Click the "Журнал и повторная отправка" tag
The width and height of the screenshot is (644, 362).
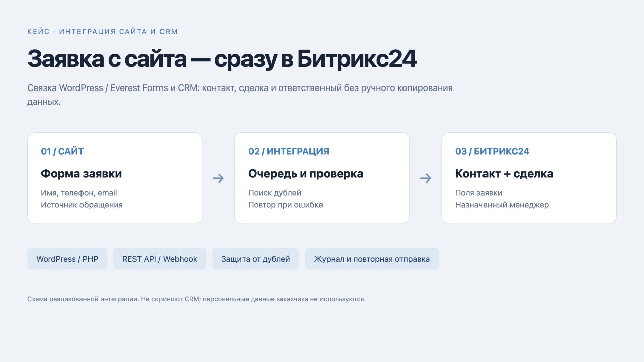pyautogui.click(x=372, y=259)
